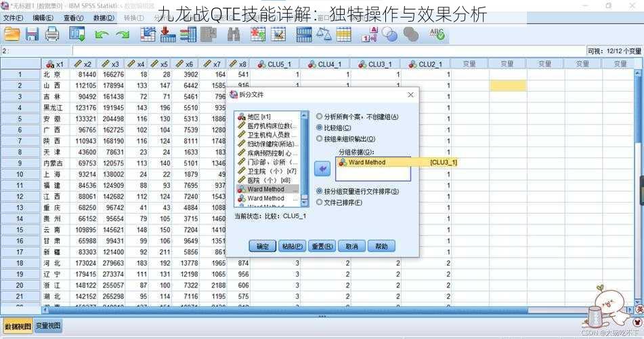Select Ward Method [CLU3_1] in grouping box
The height and width of the screenshot is (339, 644).
[x=397, y=163]
